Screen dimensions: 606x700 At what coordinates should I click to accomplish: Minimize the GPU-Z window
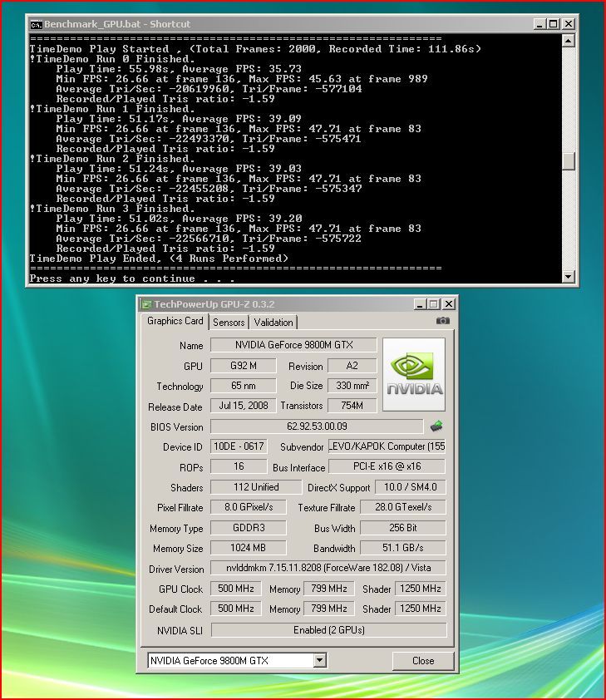(x=420, y=304)
